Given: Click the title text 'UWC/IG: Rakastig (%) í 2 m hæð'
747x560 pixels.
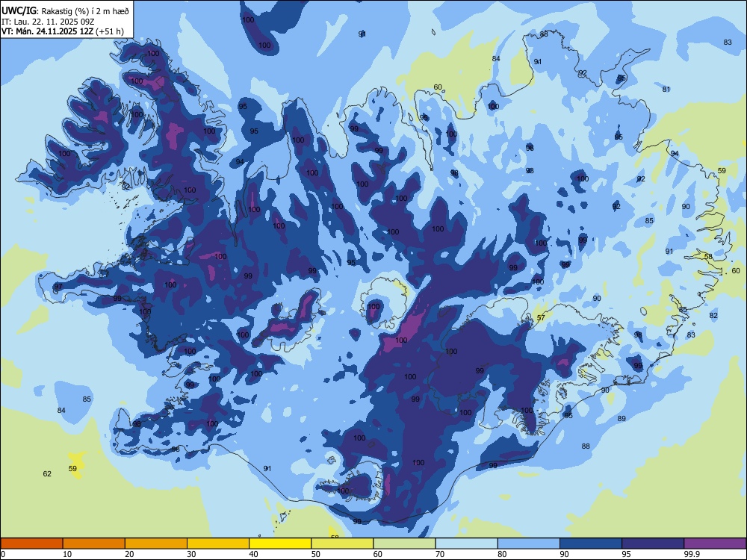Looking at the screenshot, I should (65, 10).
